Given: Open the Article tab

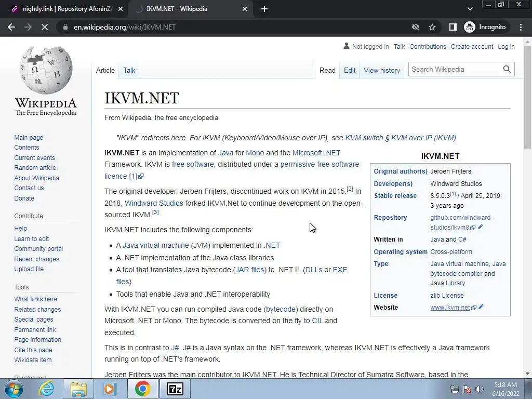Looking at the screenshot, I should click(105, 70).
